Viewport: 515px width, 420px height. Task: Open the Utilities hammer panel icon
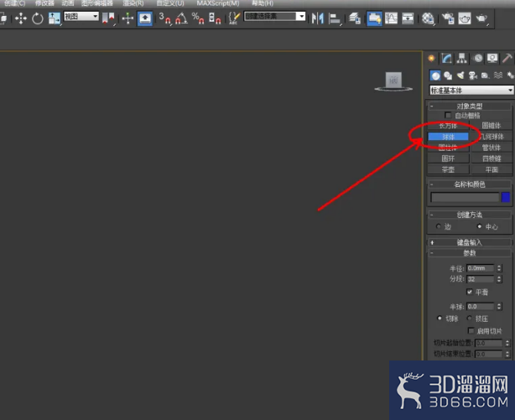pos(507,59)
